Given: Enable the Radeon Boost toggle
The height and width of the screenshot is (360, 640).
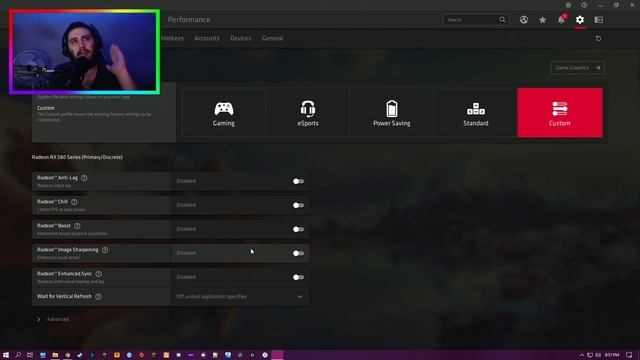Looking at the screenshot, I should click(x=298, y=229).
